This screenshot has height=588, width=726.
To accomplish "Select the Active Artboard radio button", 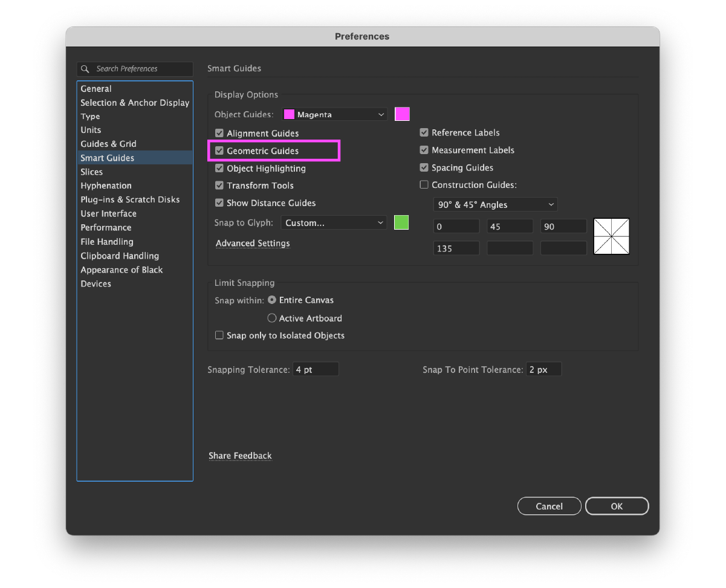I will (272, 318).
